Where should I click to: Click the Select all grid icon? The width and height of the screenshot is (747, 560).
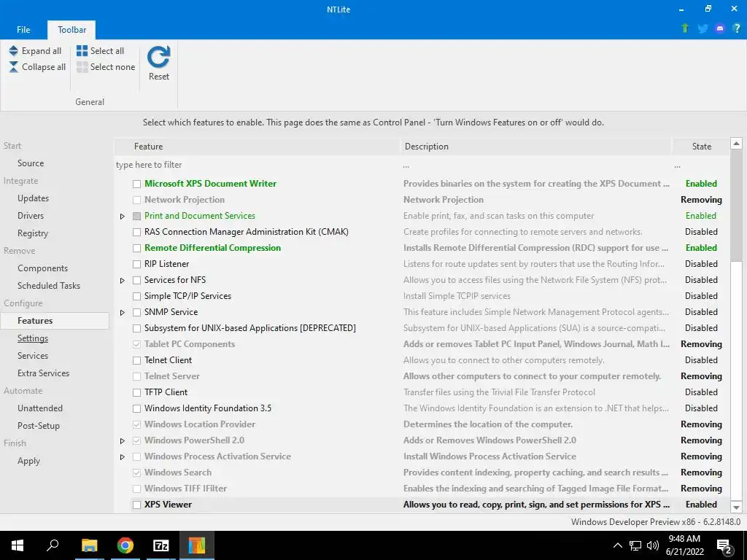click(82, 51)
